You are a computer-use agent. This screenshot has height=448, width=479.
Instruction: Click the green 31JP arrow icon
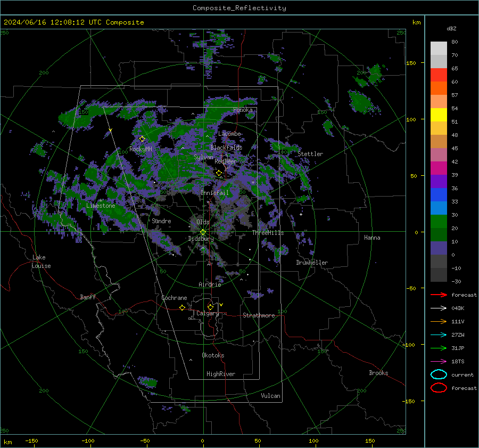point(439,348)
